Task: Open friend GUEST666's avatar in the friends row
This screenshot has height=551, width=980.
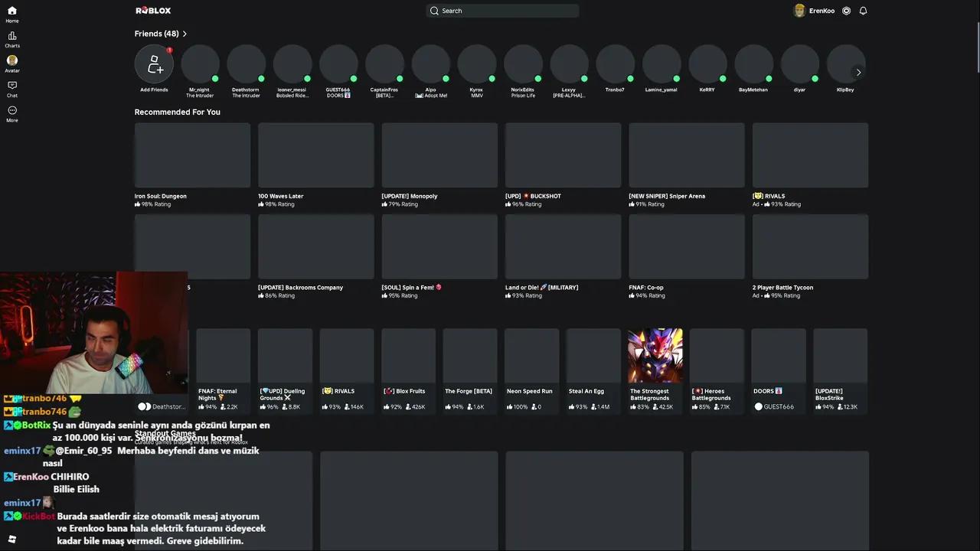Action: 338,64
